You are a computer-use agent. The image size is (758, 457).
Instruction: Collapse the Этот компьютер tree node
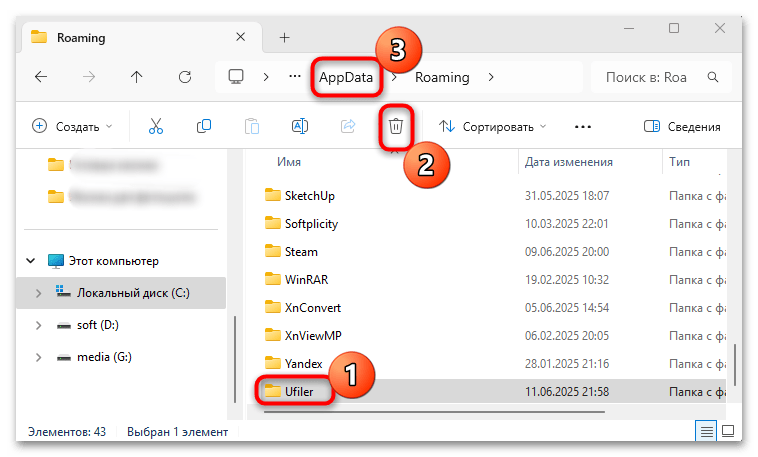(30, 261)
